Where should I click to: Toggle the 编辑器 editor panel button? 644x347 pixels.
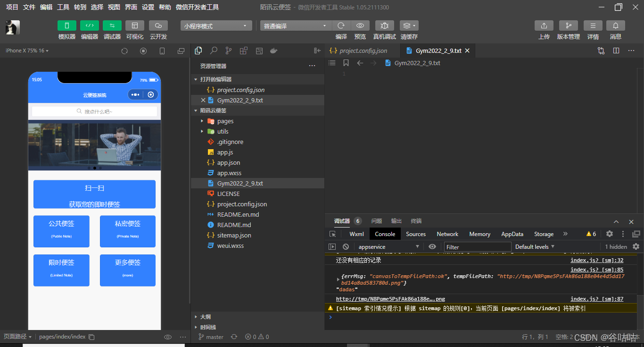[x=90, y=25]
